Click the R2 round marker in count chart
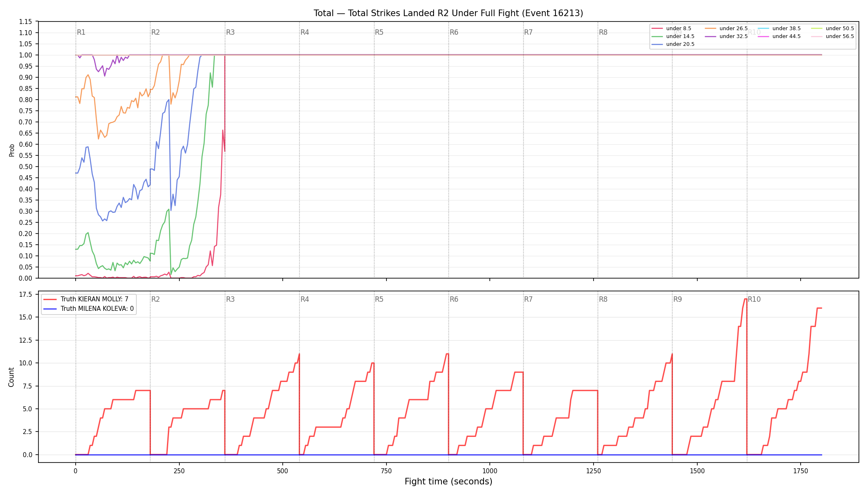 (155, 299)
